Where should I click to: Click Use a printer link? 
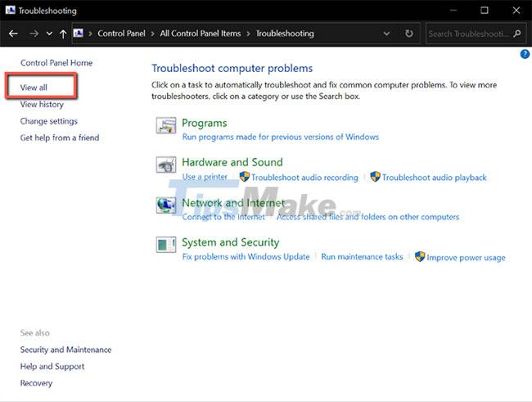tap(205, 177)
